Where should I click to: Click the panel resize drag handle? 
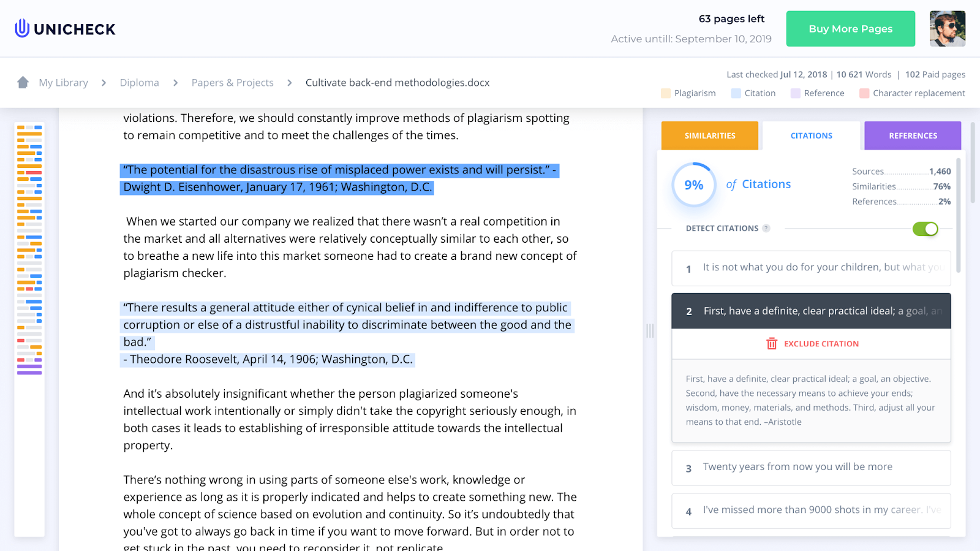(x=650, y=331)
